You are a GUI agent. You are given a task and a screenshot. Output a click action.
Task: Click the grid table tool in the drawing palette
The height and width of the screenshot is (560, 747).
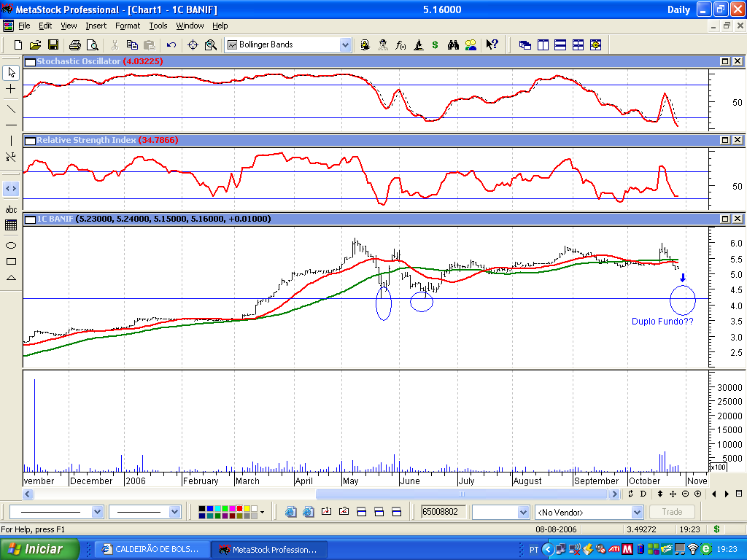(11, 225)
